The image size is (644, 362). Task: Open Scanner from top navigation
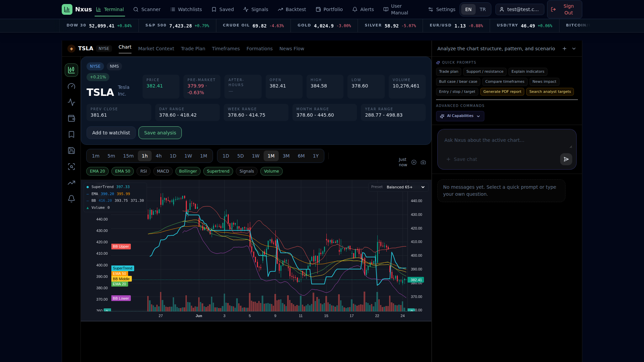147,9
